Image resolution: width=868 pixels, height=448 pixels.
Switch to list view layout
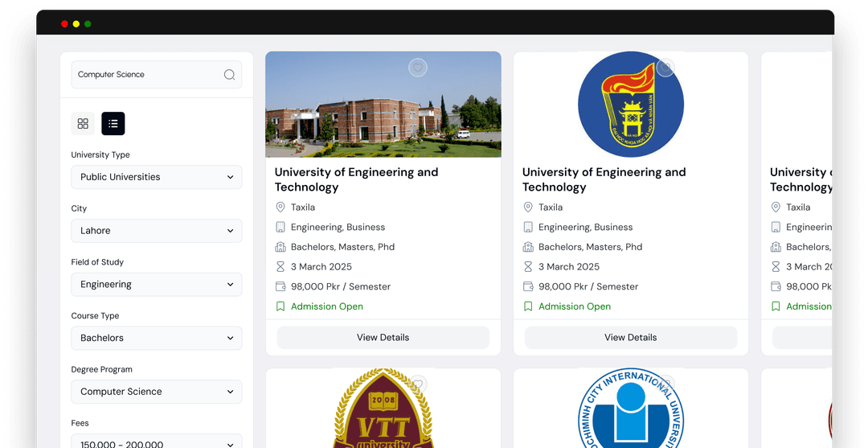tap(113, 123)
